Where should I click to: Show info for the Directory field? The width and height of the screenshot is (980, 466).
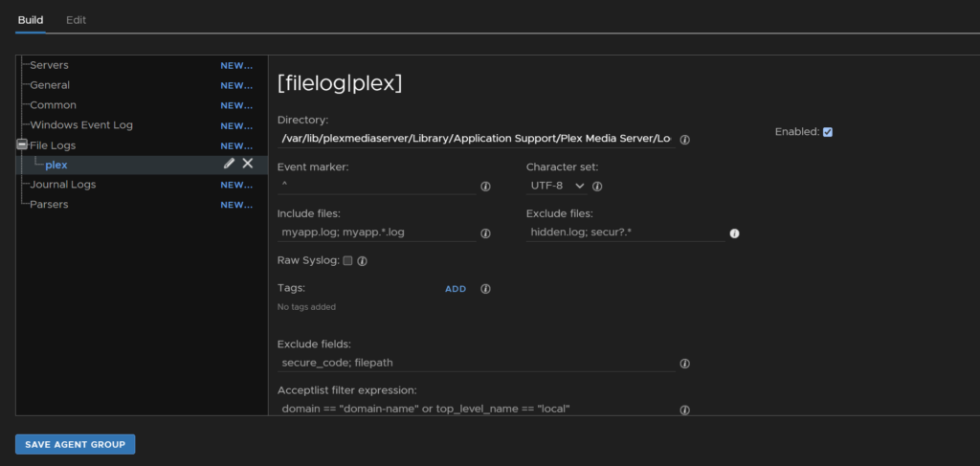(684, 140)
